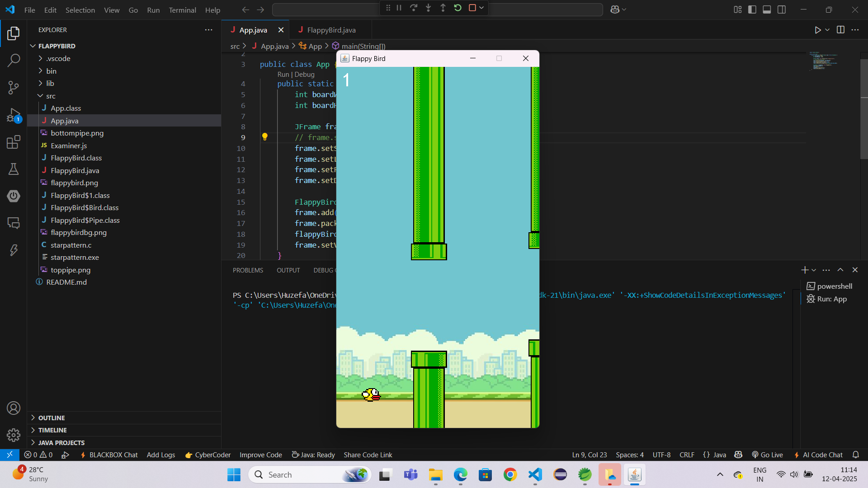The width and height of the screenshot is (868, 488).
Task: Restart the debug session
Action: click(458, 8)
